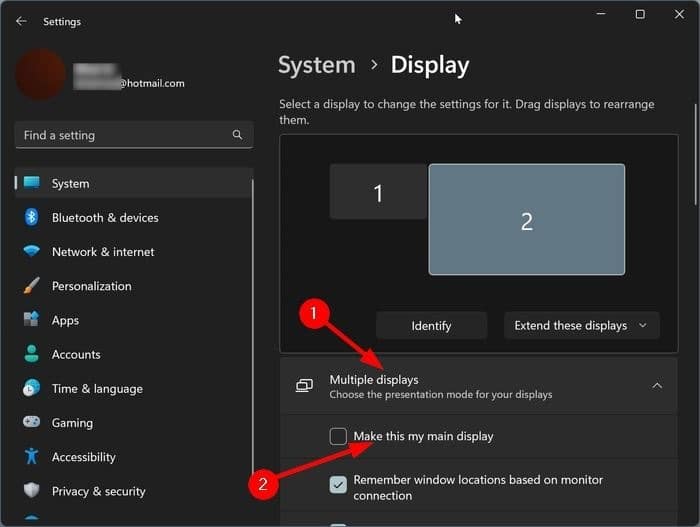This screenshot has height=527, width=700.
Task: Click the Personalization paintbrush icon
Action: click(x=31, y=285)
